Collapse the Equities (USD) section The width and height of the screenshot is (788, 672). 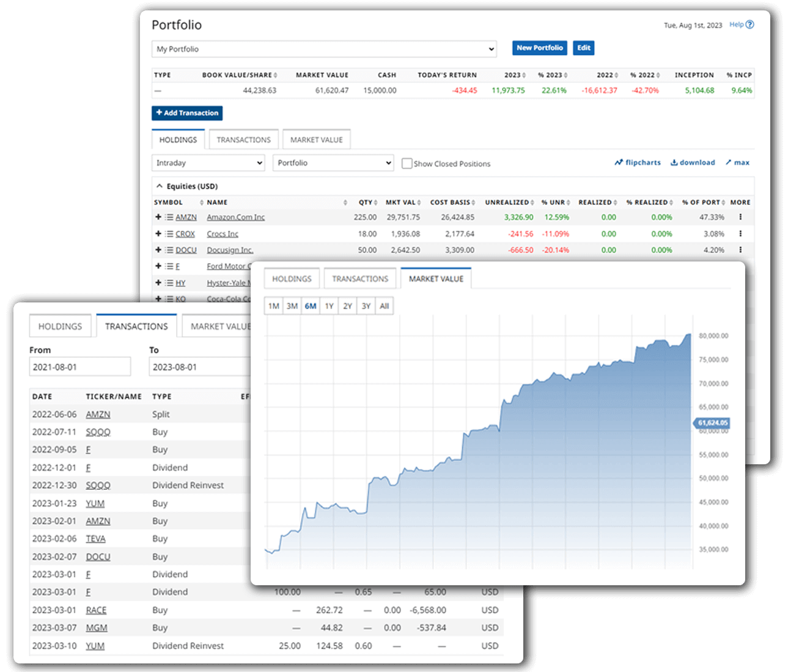(x=160, y=186)
